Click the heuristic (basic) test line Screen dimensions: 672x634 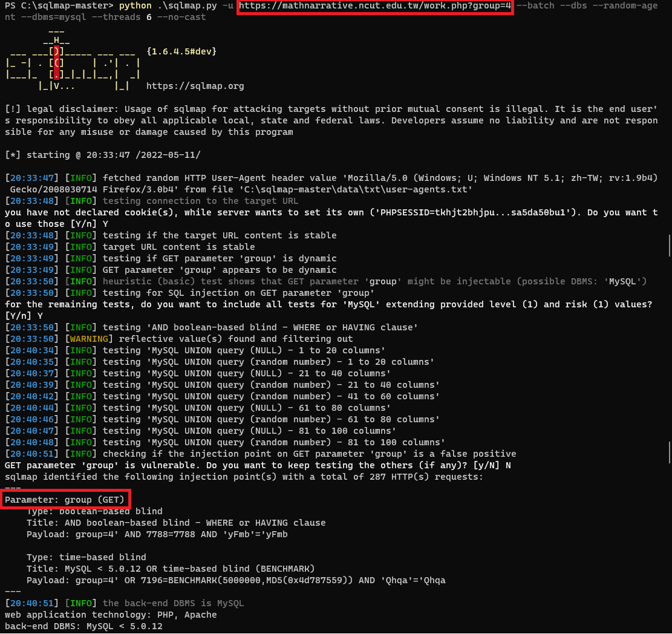click(x=325, y=282)
